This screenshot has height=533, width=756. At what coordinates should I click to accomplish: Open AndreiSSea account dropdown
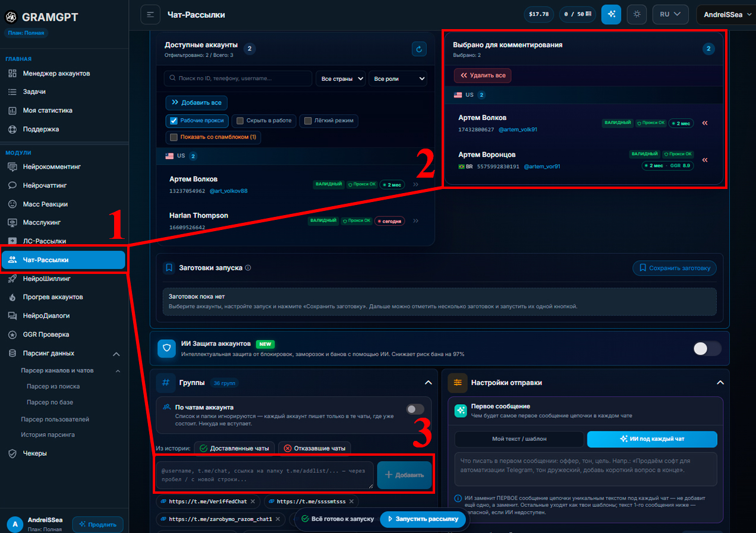point(726,14)
